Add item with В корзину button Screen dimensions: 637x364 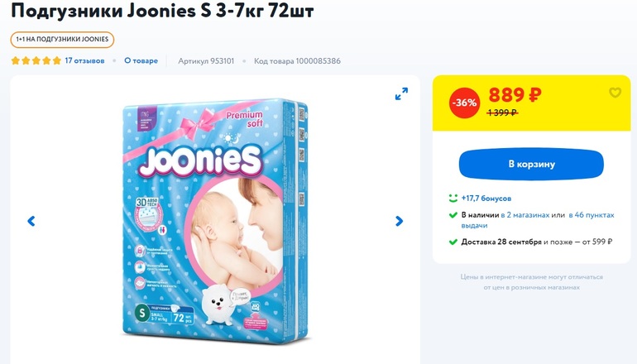pos(531,164)
